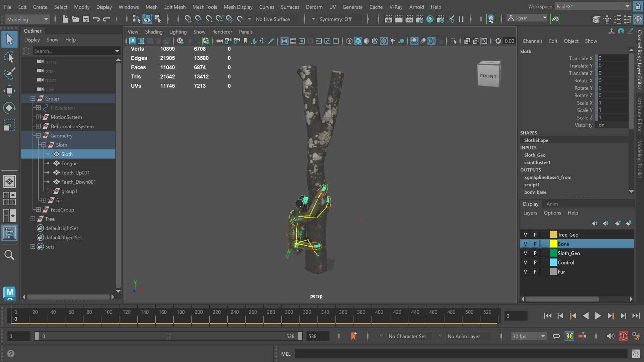Click the Maya home logo icon
The width and height of the screenshot is (644, 362).
[x=10, y=293]
